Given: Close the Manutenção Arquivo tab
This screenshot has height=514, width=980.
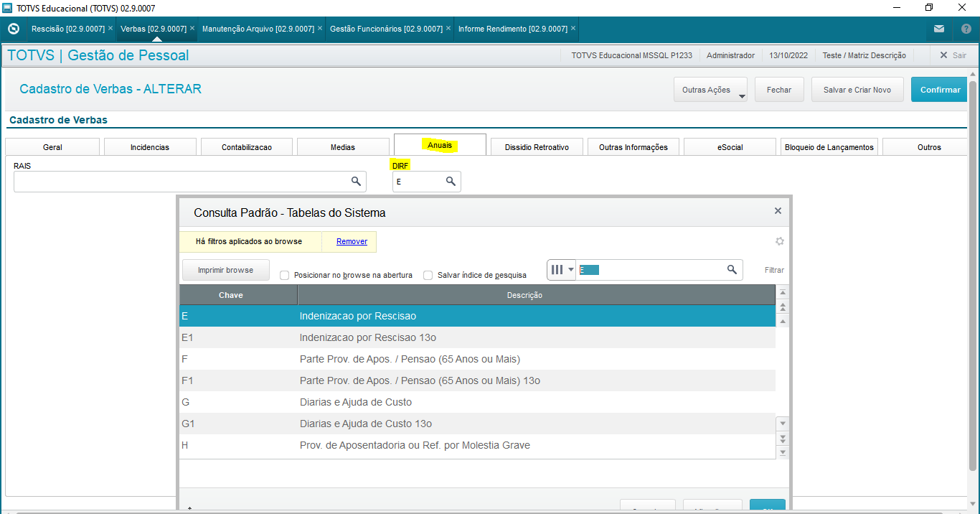Looking at the screenshot, I should coord(320,29).
